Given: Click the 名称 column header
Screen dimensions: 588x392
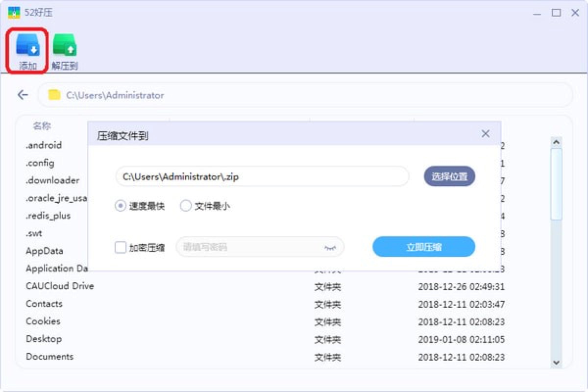Looking at the screenshot, I should 42,126.
